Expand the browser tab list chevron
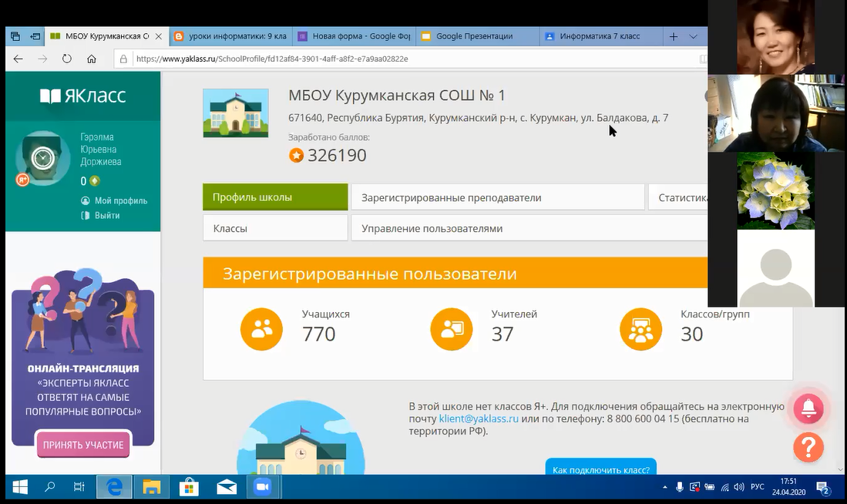Viewport: 847px width, 504px height. click(694, 36)
